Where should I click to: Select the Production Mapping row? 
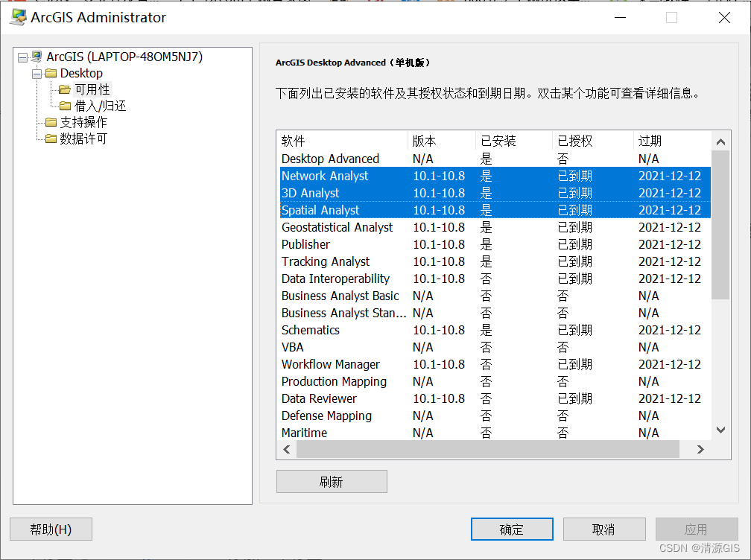[494, 381]
